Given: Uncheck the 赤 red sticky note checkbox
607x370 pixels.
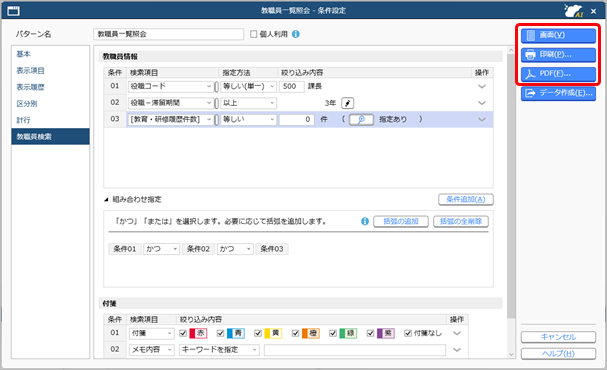Looking at the screenshot, I should [183, 333].
